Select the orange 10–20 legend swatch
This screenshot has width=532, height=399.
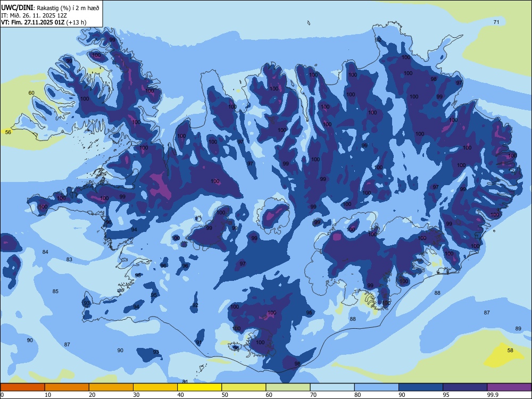[67, 387]
